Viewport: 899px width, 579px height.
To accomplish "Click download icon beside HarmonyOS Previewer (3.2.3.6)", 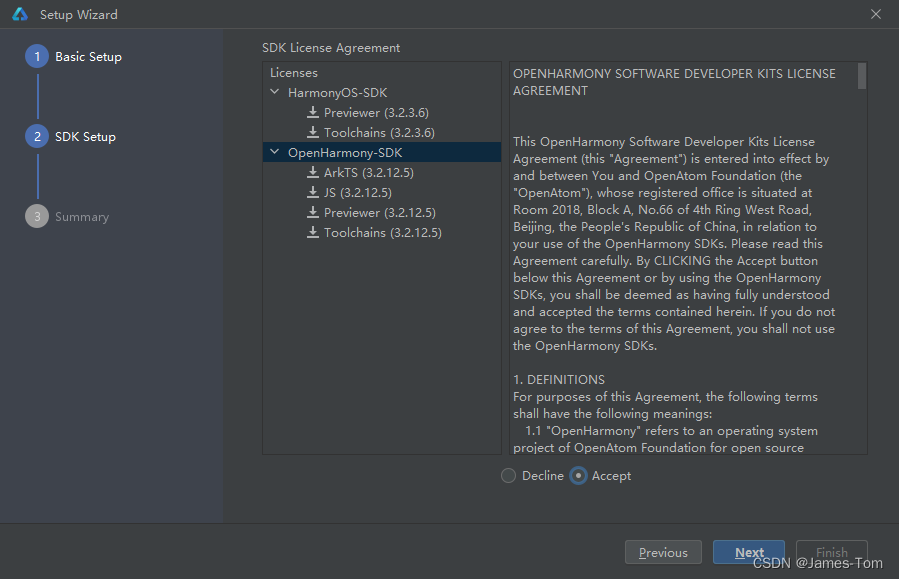I will (x=312, y=112).
